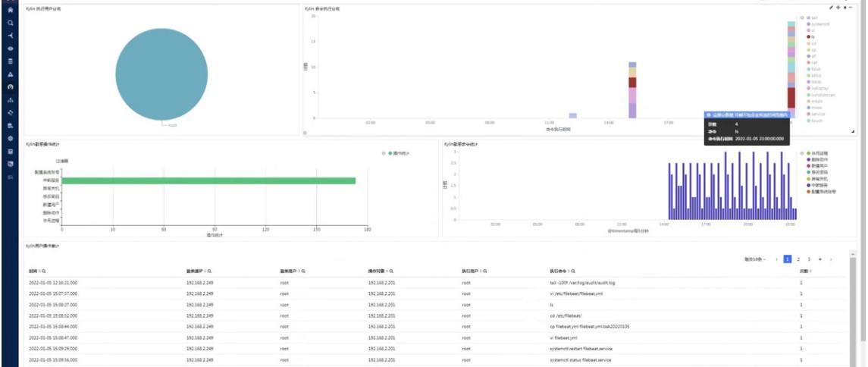The height and width of the screenshot is (367, 868).
Task: Open the home icon in sidebar
Action: [x=10, y=10]
